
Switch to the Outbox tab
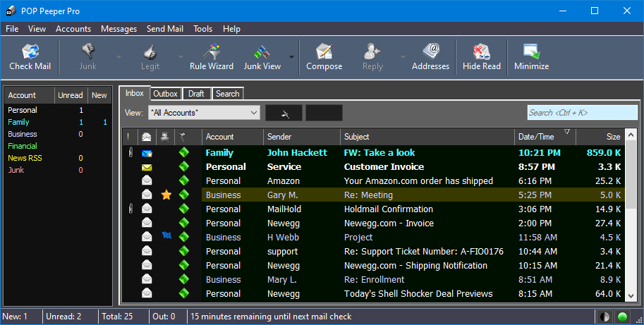pyautogui.click(x=166, y=94)
